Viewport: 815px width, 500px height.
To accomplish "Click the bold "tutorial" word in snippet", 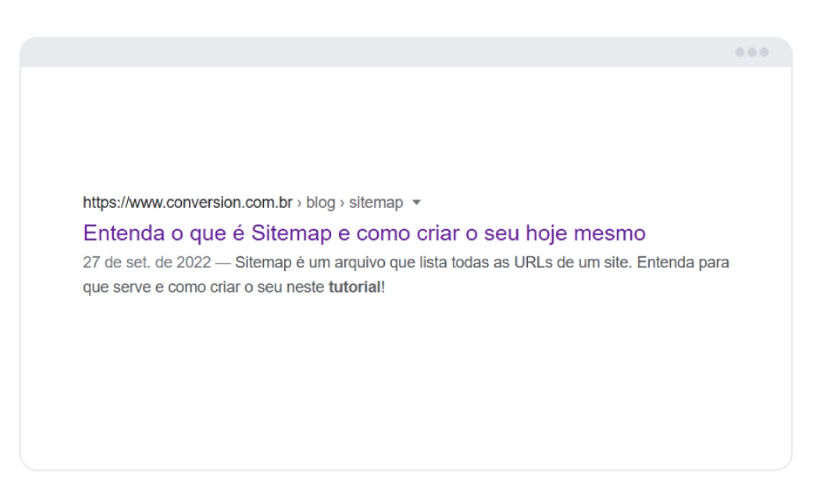I will tap(354, 285).
